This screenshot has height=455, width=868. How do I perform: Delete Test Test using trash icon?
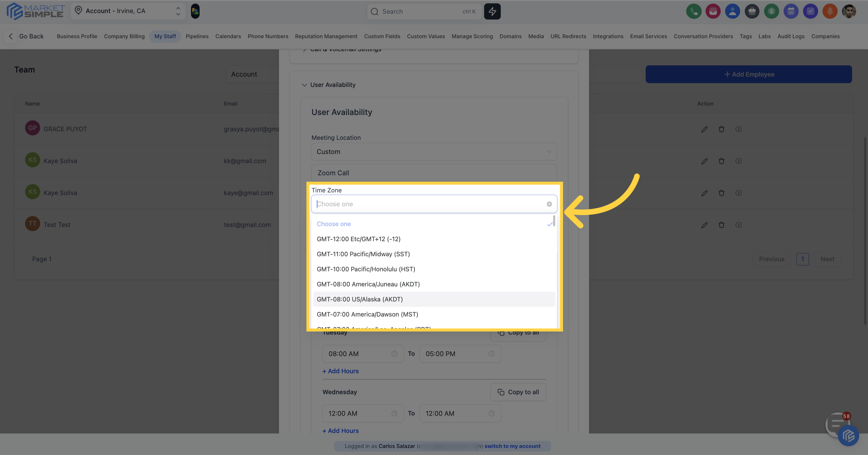click(x=722, y=225)
